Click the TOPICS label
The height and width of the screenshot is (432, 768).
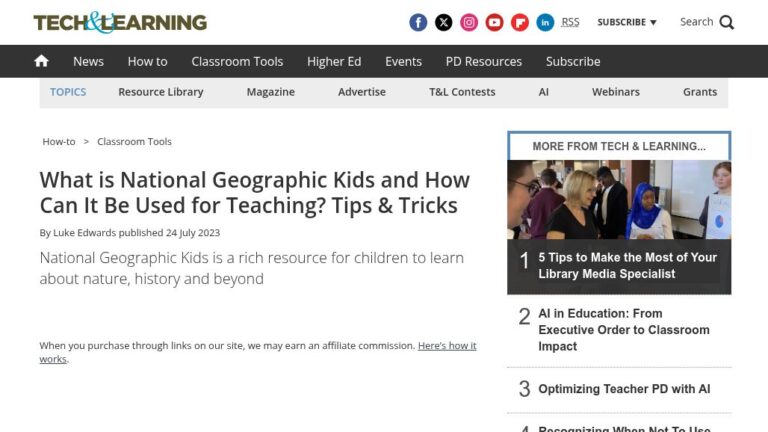(68, 92)
